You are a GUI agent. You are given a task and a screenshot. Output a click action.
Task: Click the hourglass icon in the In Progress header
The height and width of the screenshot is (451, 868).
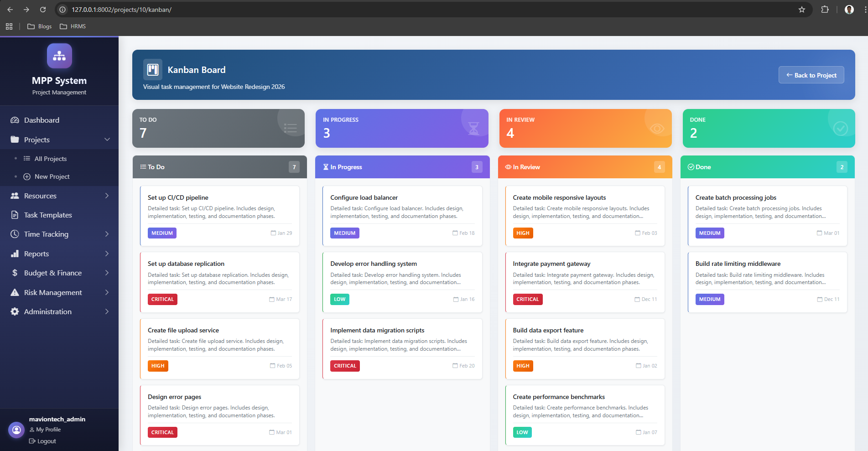474,128
